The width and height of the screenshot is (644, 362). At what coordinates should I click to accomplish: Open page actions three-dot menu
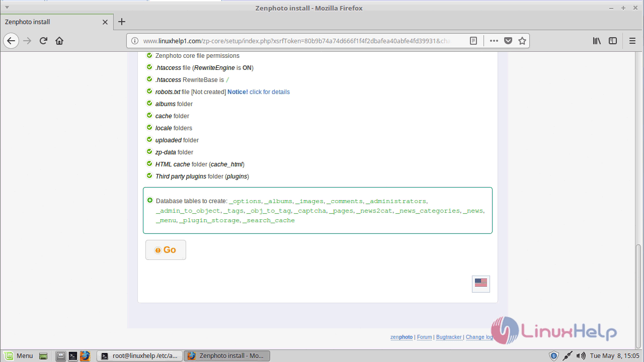pos(494,41)
